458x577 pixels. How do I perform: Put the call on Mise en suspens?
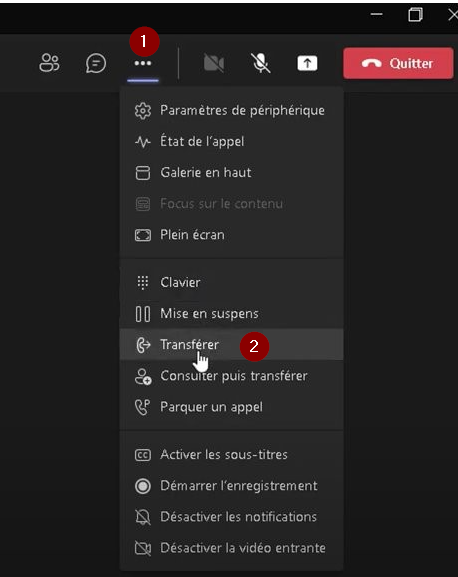pos(232,314)
